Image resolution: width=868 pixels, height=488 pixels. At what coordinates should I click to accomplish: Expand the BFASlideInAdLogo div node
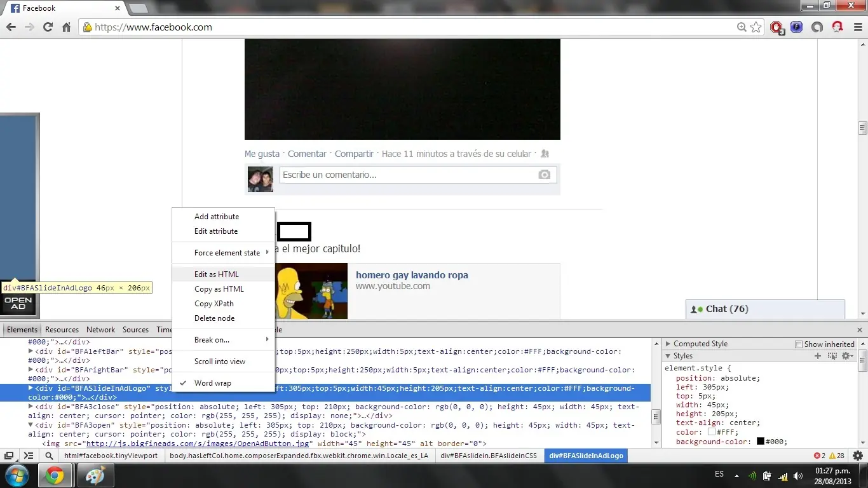tap(31, 388)
